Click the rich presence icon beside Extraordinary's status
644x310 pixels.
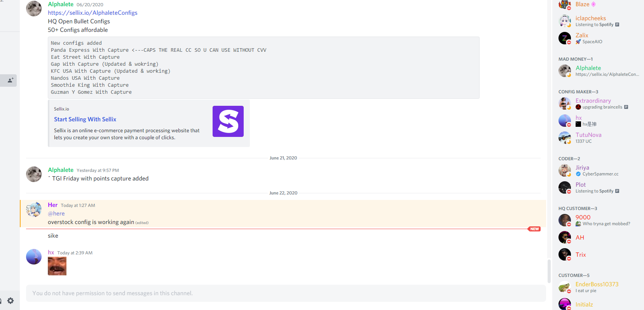tap(626, 107)
